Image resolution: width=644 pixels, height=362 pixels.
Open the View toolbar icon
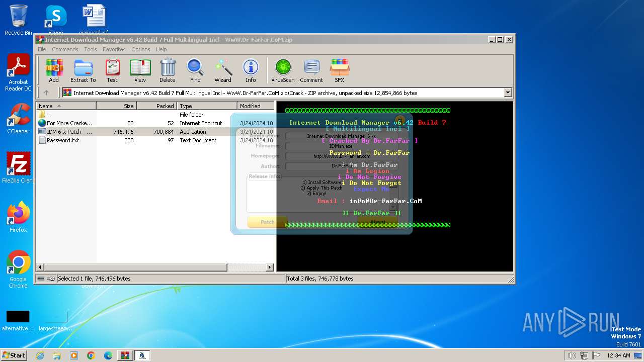[140, 71]
